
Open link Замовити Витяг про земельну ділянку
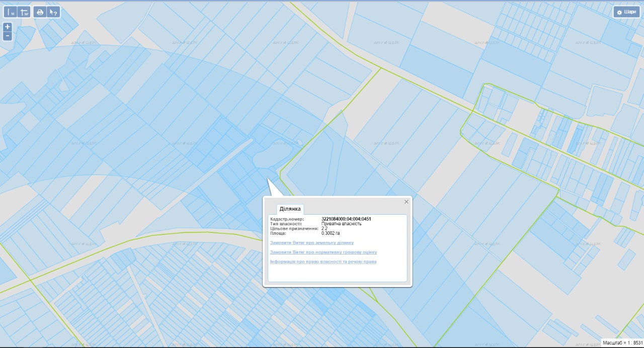(312, 243)
